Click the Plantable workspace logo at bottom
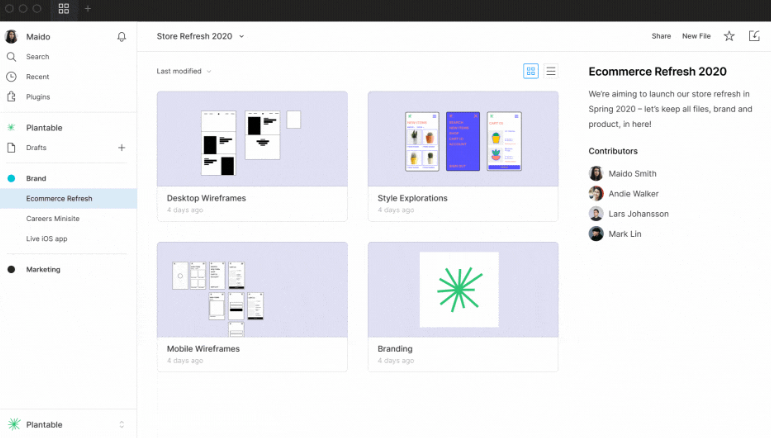Screen dimensions: 771x438 14,424
